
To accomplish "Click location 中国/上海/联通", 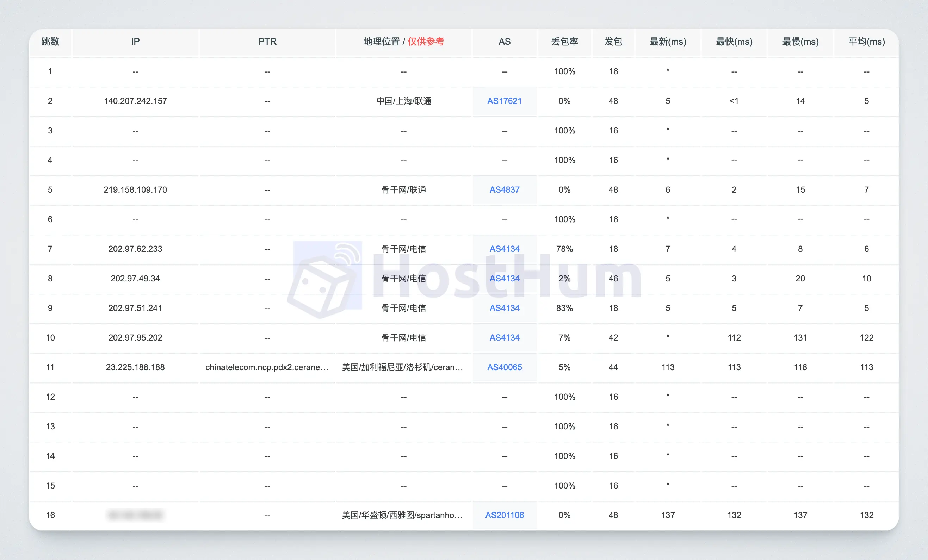I will [x=404, y=101].
